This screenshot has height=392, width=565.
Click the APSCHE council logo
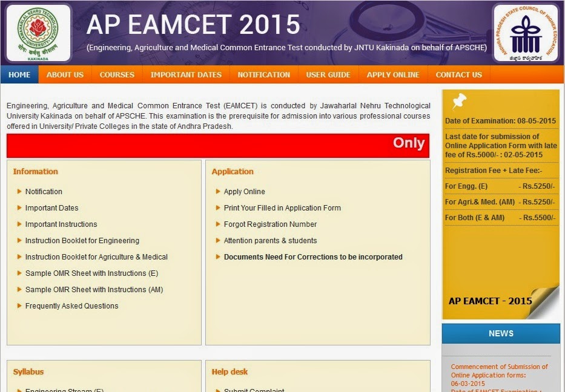tap(526, 33)
